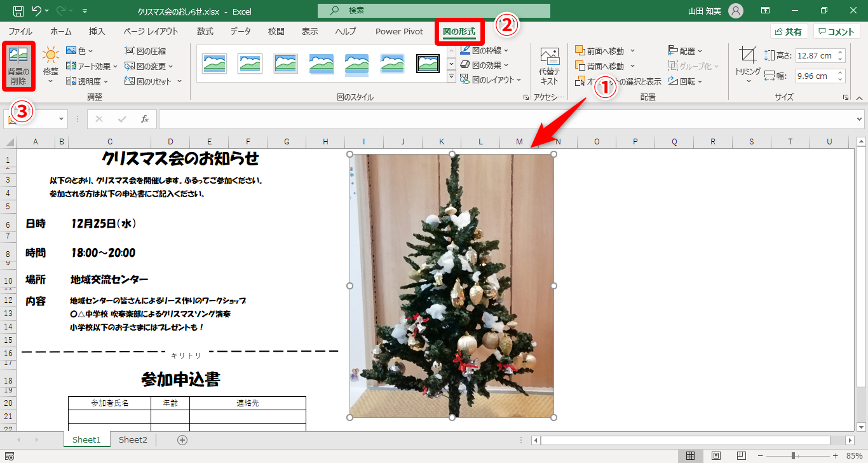Open the Power Pivot tab

tap(399, 31)
